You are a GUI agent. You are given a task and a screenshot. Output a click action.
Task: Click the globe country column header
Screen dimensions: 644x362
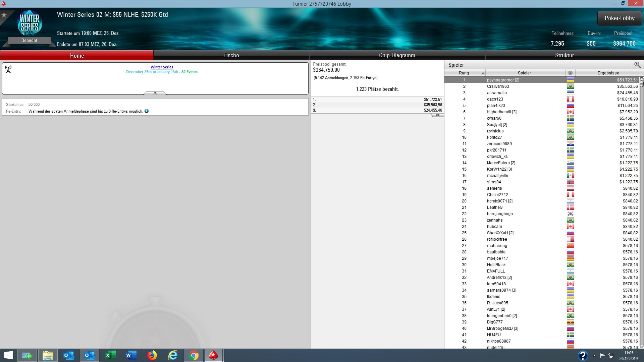click(570, 73)
